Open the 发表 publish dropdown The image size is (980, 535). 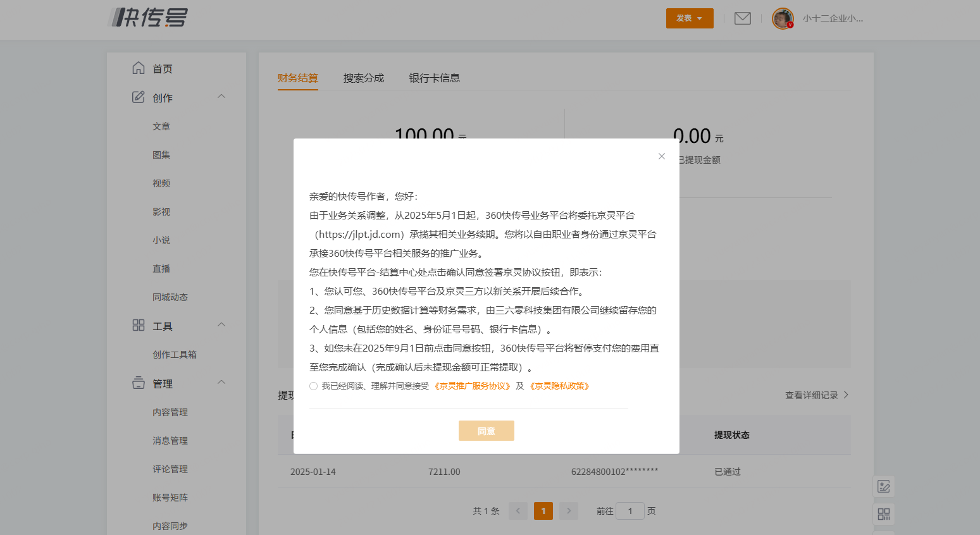[x=690, y=18]
